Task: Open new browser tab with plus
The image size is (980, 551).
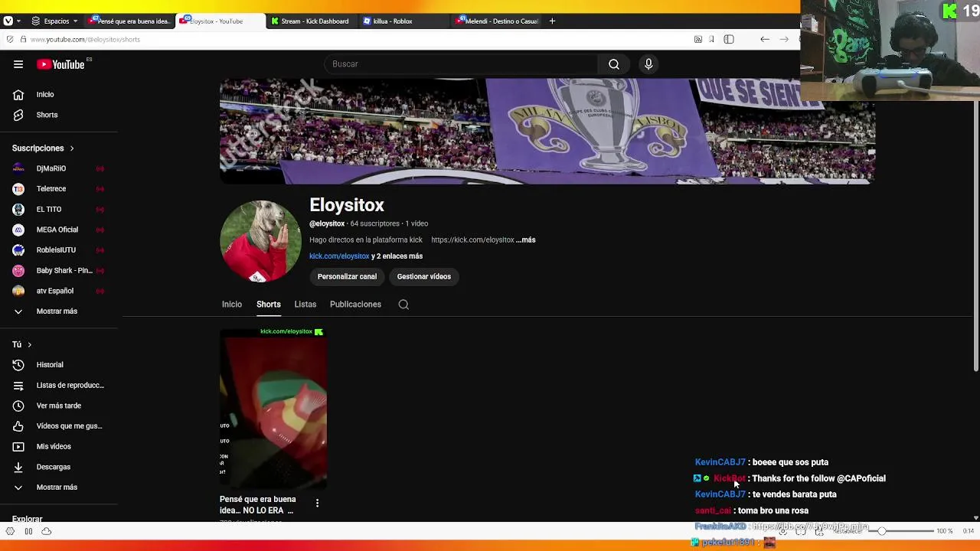Action: coord(552,21)
